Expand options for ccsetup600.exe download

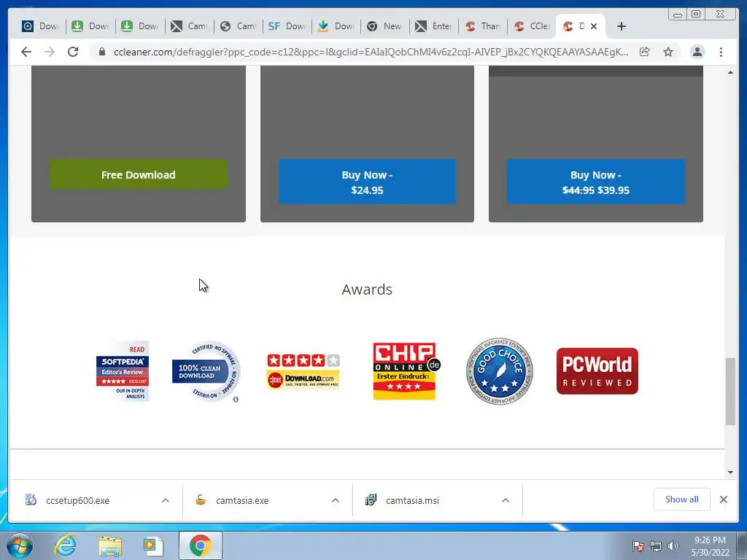tap(166, 500)
